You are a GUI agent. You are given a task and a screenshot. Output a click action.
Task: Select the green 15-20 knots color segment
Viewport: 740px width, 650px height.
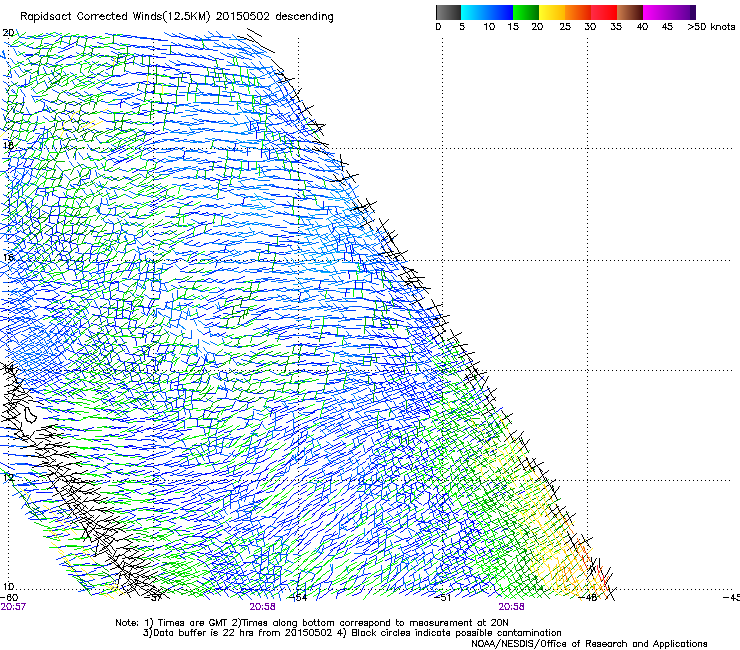click(x=526, y=12)
